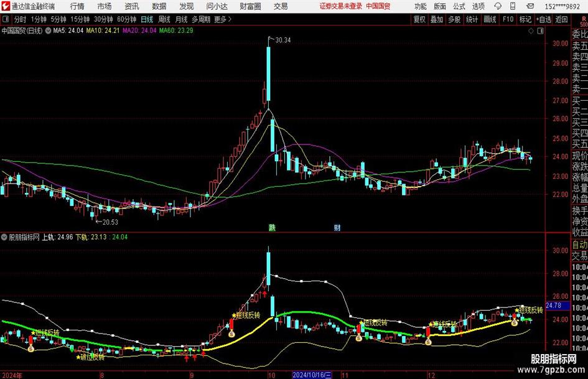This screenshot has width=588, height=379.
Task: Open the 财富圈 menu
Action: 250,6
